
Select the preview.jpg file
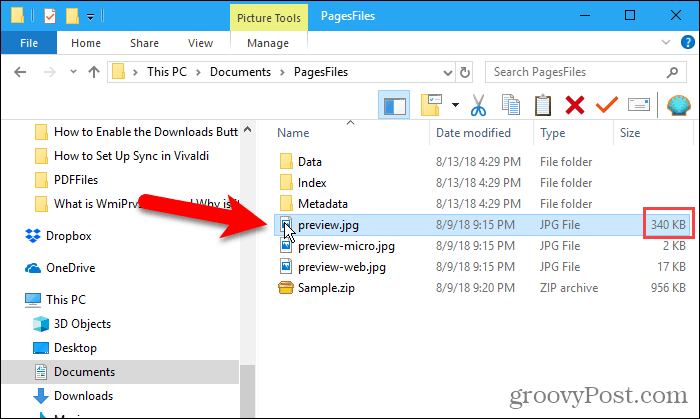[x=483, y=224]
